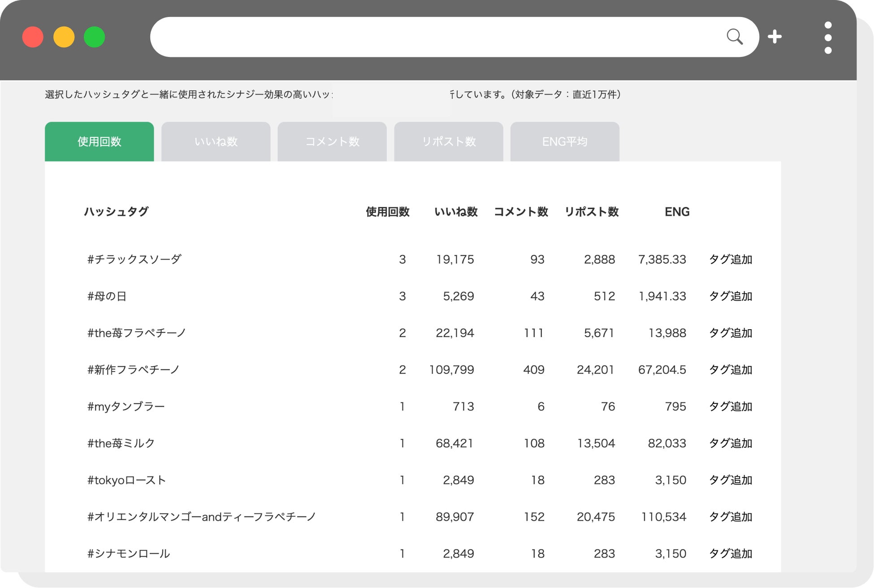The width and height of the screenshot is (874, 588).
Task: Click タグ追加 for #the苺ミルク
Action: [x=730, y=443]
